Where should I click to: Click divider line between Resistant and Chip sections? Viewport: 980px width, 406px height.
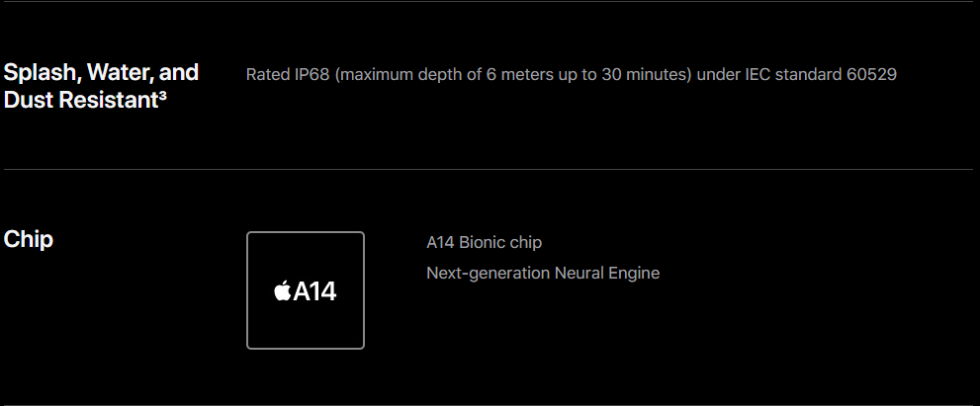(x=489, y=169)
